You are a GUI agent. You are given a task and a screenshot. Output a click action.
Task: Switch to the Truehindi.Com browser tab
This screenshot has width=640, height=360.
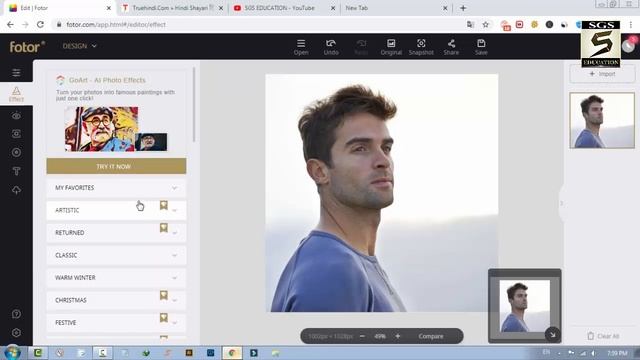tap(171, 8)
